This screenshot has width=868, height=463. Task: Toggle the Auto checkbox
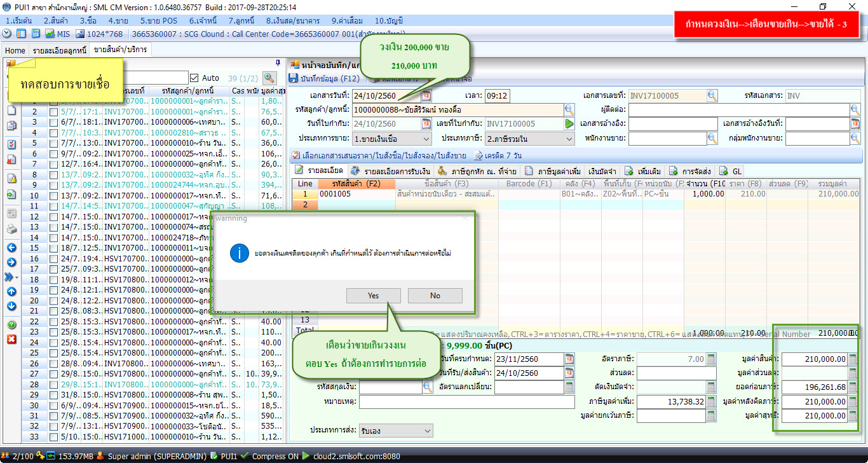coord(194,78)
